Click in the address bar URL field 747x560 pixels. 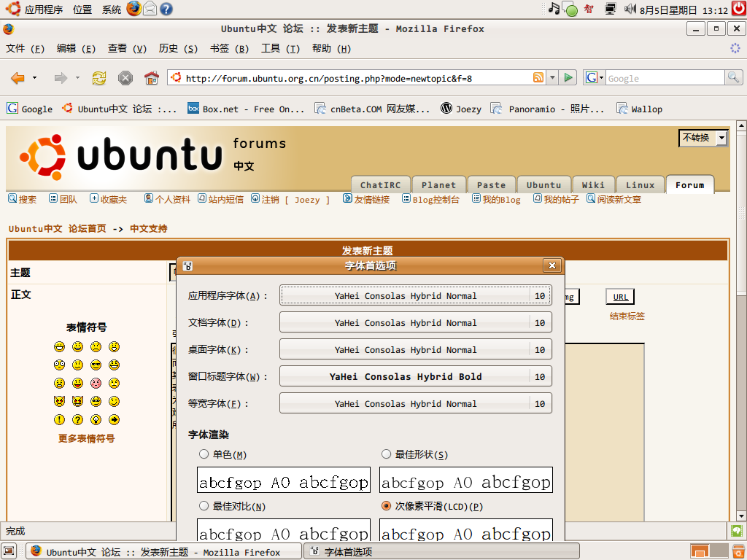pyautogui.click(x=357, y=77)
